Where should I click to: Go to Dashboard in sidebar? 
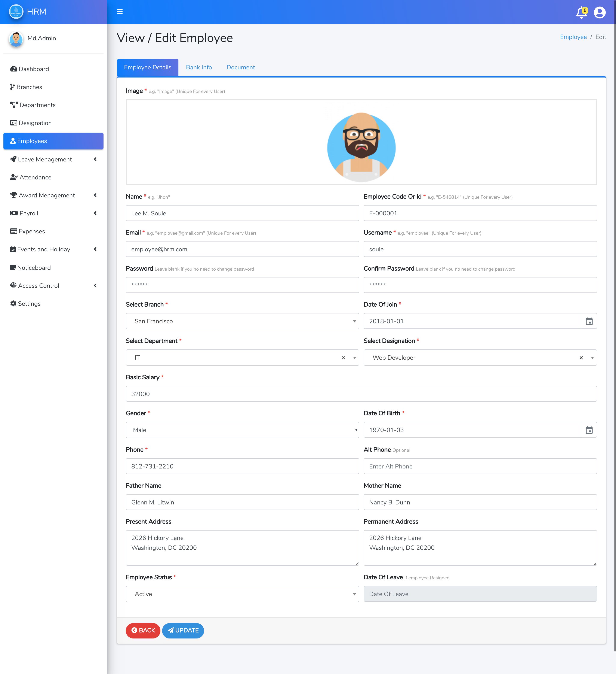33,69
